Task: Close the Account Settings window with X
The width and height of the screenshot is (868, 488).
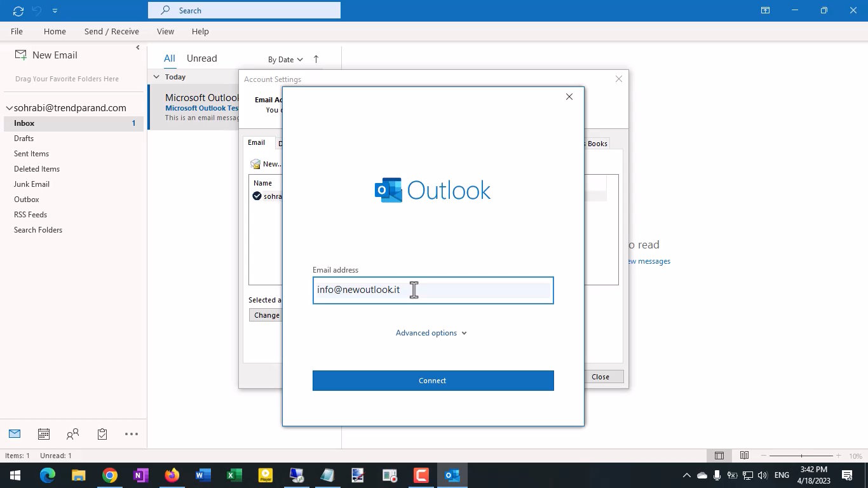Action: 619,79
